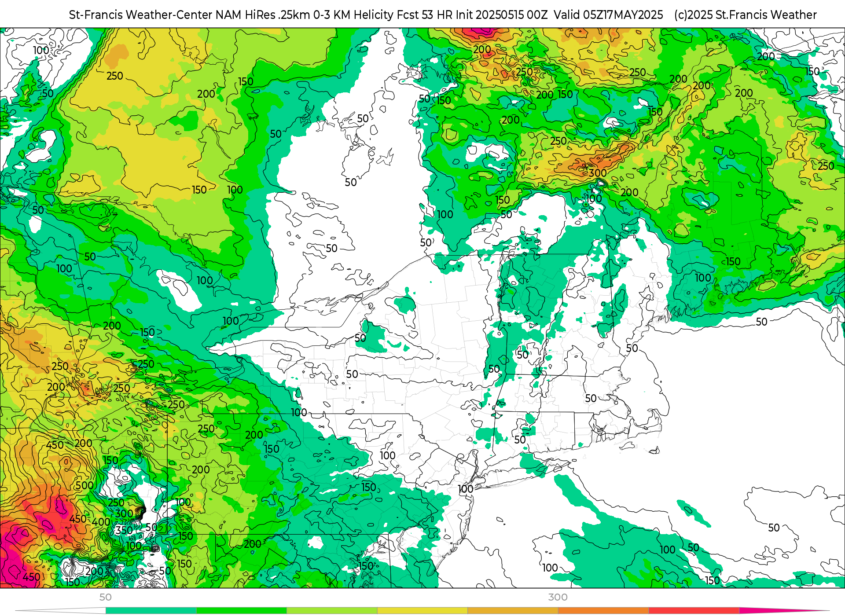The width and height of the screenshot is (845, 616).
Task: Click the '(c)2025 St.Francis Weather' copyright text
Action: [x=745, y=15]
